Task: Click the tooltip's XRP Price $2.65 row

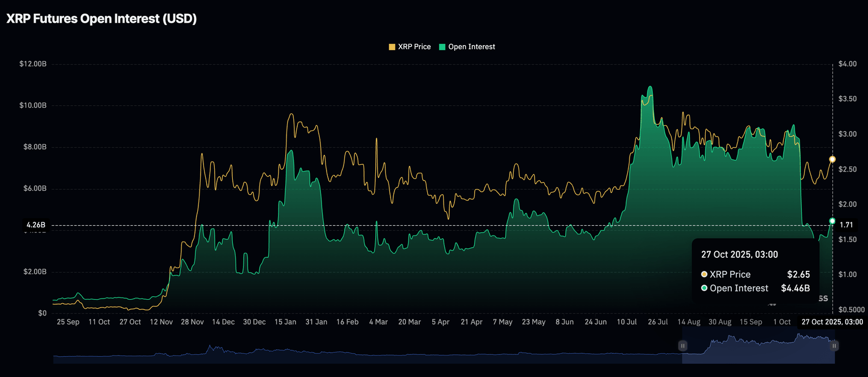Action: (x=755, y=274)
